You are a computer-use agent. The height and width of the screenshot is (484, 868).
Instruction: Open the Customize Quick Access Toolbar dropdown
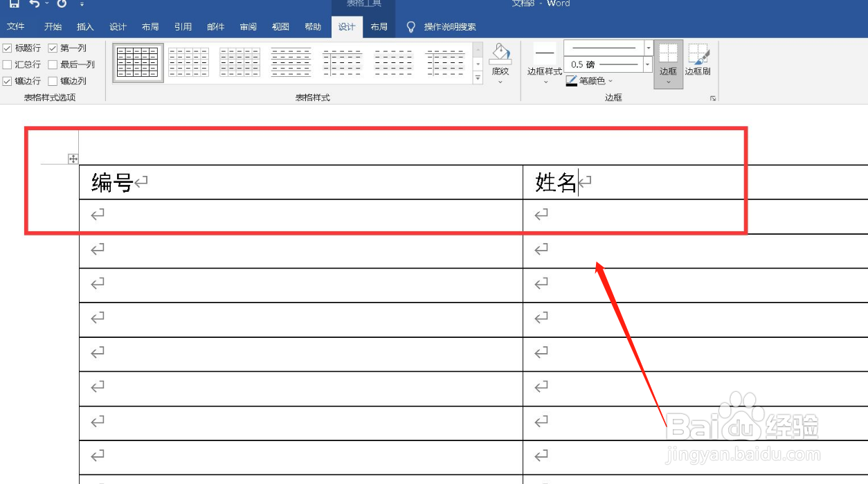[x=82, y=4]
